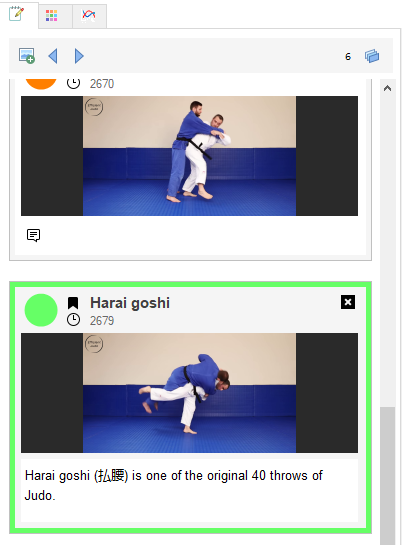Click the clock icon next to 2679
402x545 pixels.
[x=73, y=320]
